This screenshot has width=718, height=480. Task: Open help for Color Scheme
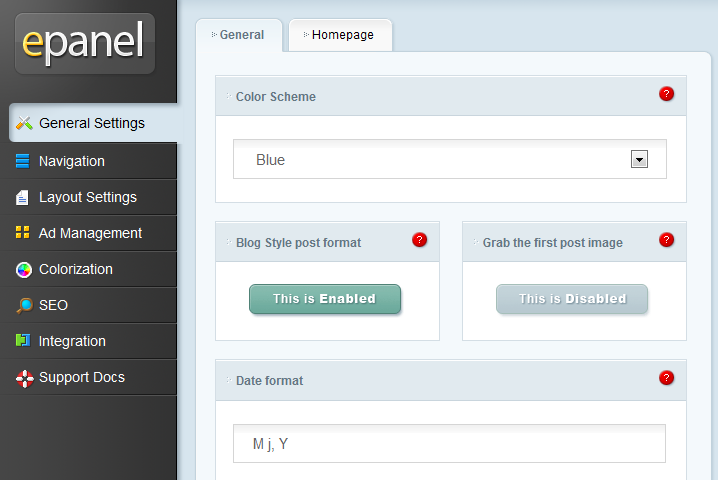point(666,94)
